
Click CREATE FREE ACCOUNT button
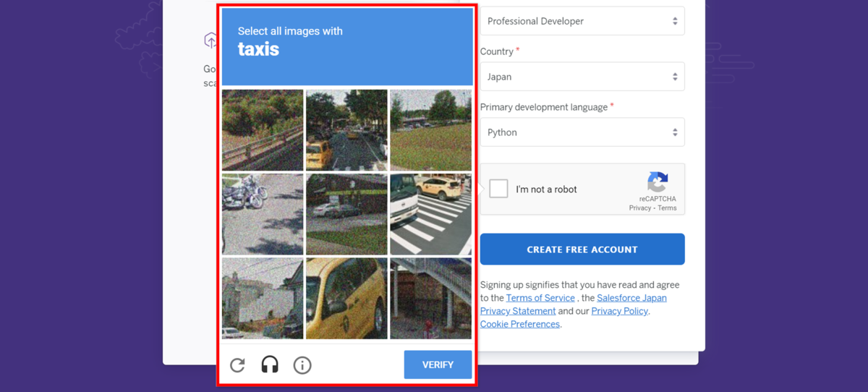582,250
